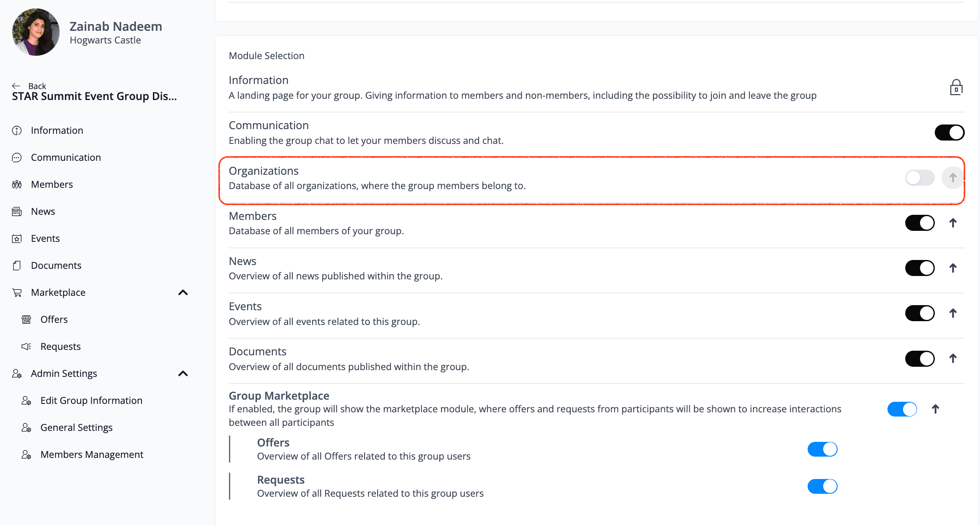Click the up arrow for News module
Viewport: 980px width, 525px height.
(x=953, y=268)
